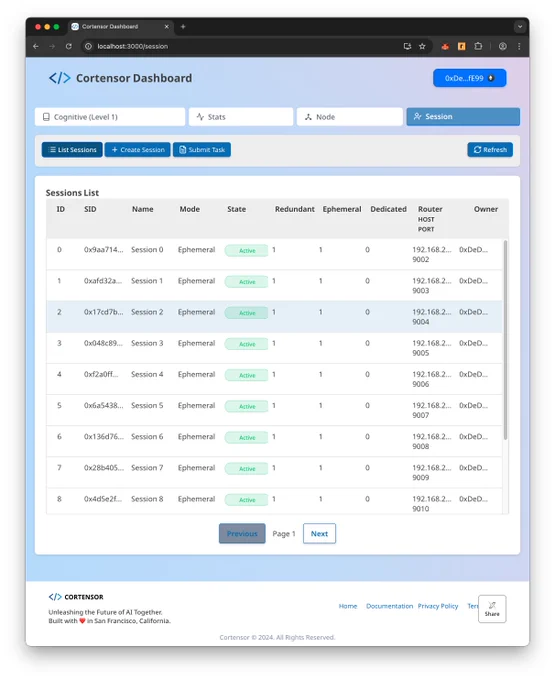Select the Session 2 row name
555x680 pixels.
[x=147, y=312]
